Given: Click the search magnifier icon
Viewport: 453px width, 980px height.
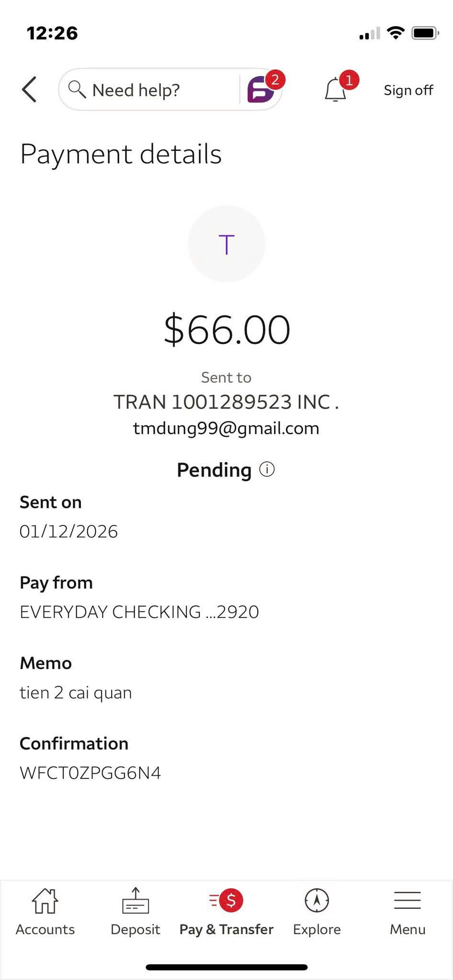Looking at the screenshot, I should click(77, 89).
